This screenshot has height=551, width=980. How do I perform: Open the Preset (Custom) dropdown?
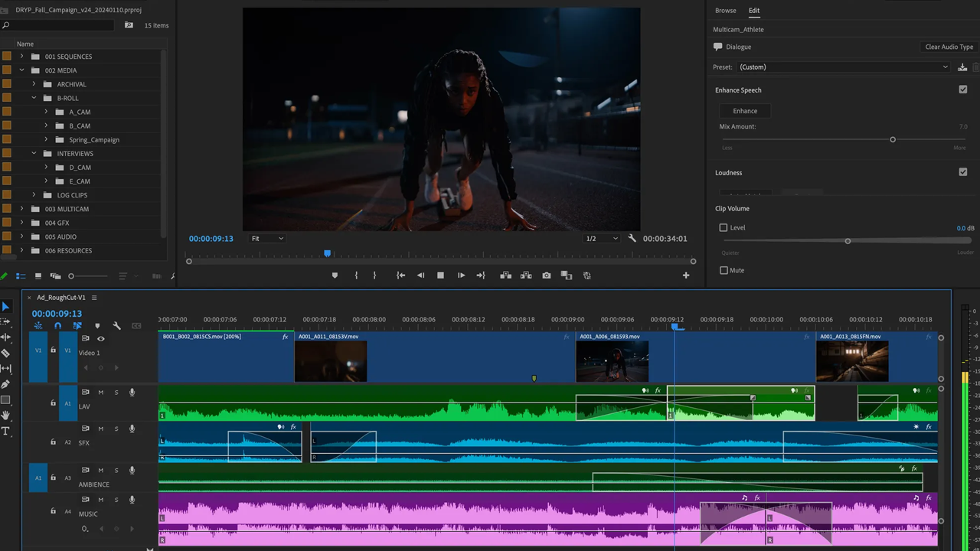842,67
